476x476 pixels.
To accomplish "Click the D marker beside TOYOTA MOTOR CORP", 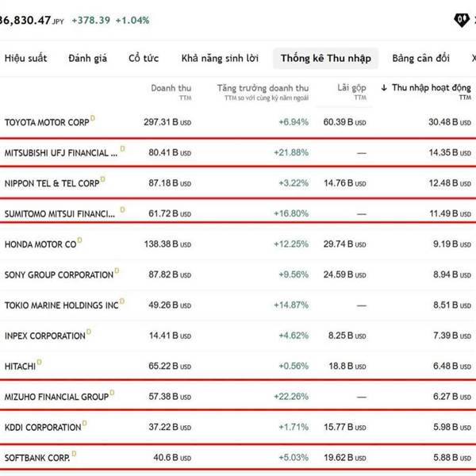I will click(x=93, y=118).
